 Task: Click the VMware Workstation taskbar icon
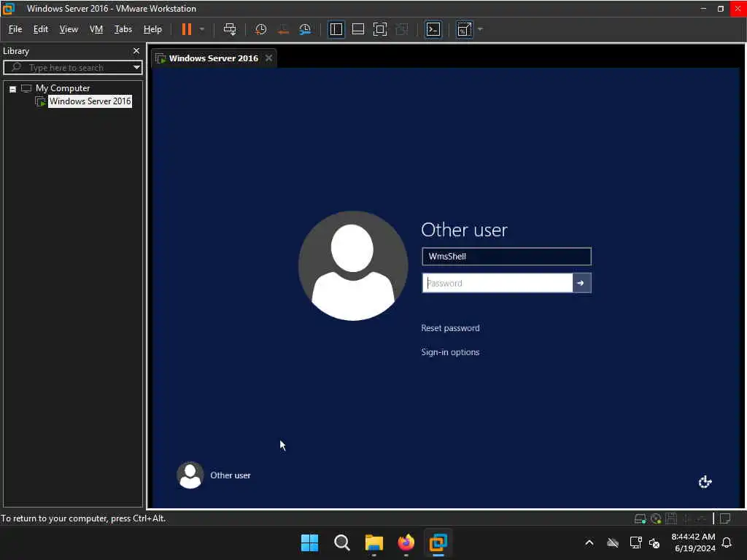(438, 542)
